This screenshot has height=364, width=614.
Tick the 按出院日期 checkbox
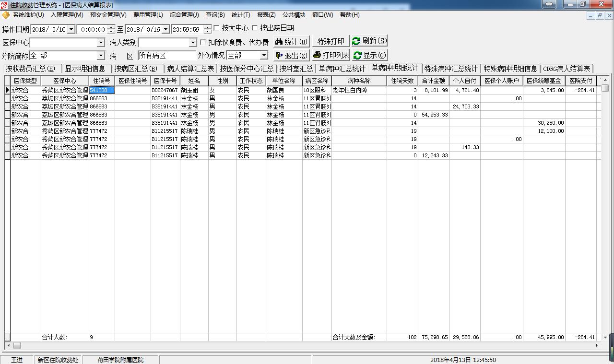[x=255, y=28]
